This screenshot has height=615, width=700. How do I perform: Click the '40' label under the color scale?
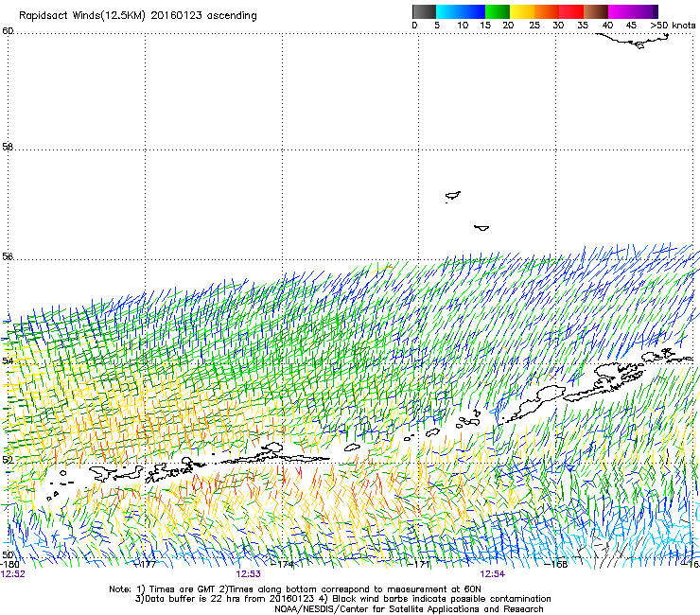coord(607,26)
